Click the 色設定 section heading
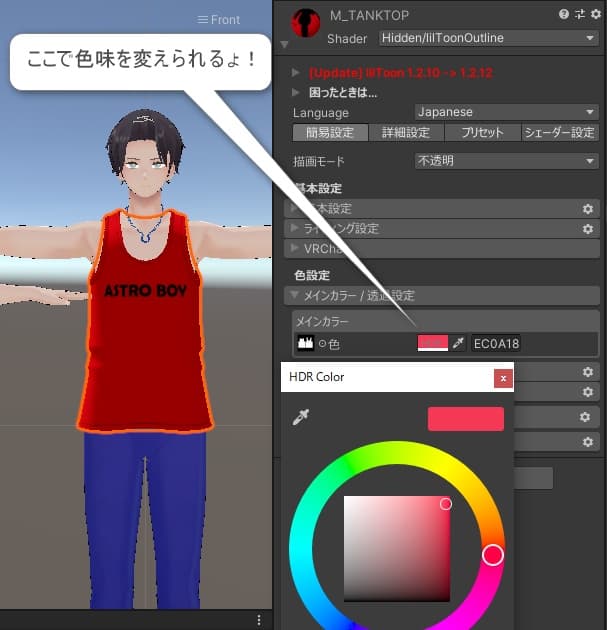 pos(312,275)
